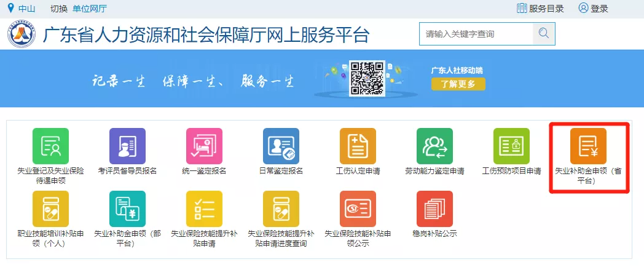This screenshot has height=267, width=644.
Task: Click 登录 to sign in
Action: tap(599, 9)
